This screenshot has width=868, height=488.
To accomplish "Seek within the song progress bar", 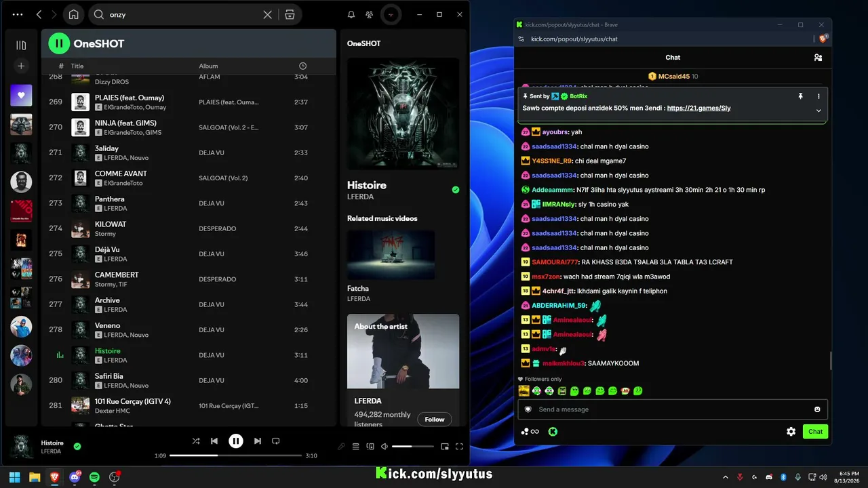I will (235, 455).
